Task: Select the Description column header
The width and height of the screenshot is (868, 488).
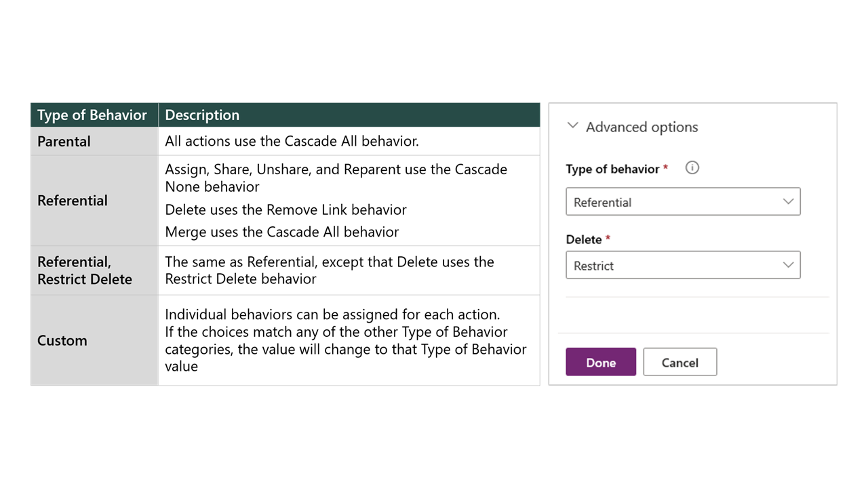Action: (201, 115)
